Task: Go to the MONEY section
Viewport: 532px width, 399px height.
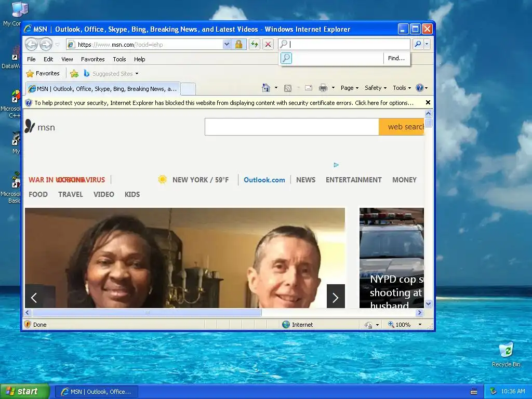Action: [x=404, y=180]
